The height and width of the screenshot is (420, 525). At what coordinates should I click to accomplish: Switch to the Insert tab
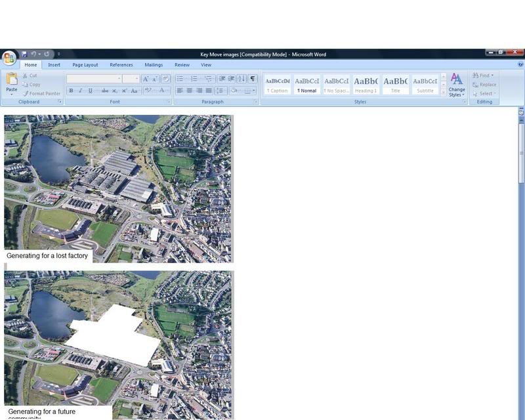[x=54, y=65]
